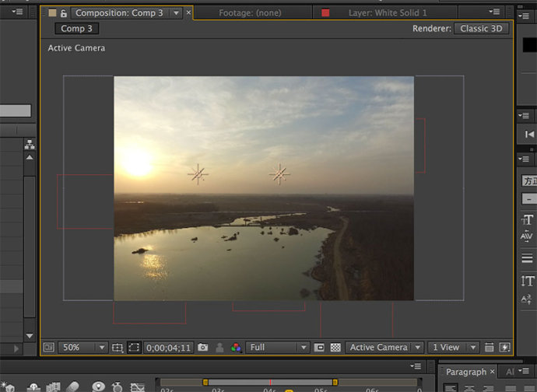Open the top-left panel options menu icon

coord(17,12)
